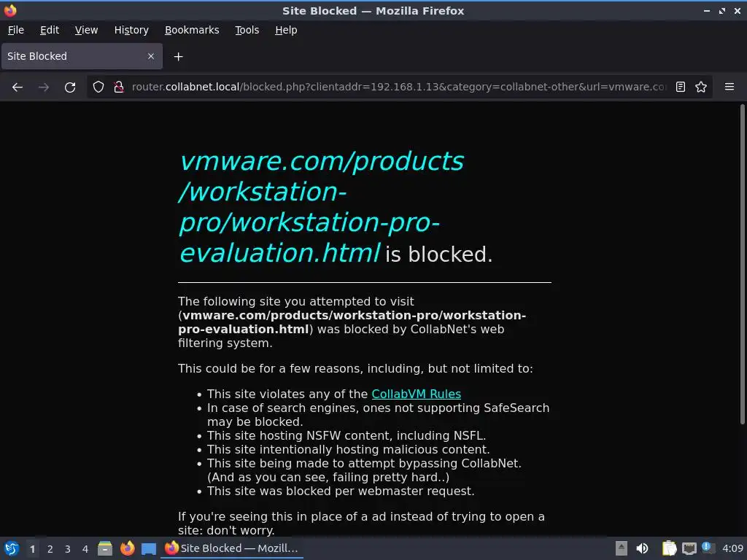Open the tracking protection shield icon
747x560 pixels.
[98, 87]
